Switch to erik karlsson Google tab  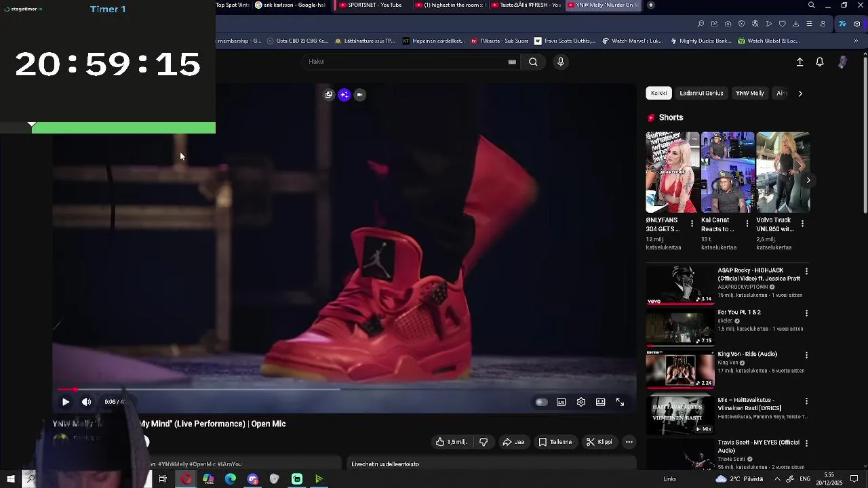(x=290, y=5)
